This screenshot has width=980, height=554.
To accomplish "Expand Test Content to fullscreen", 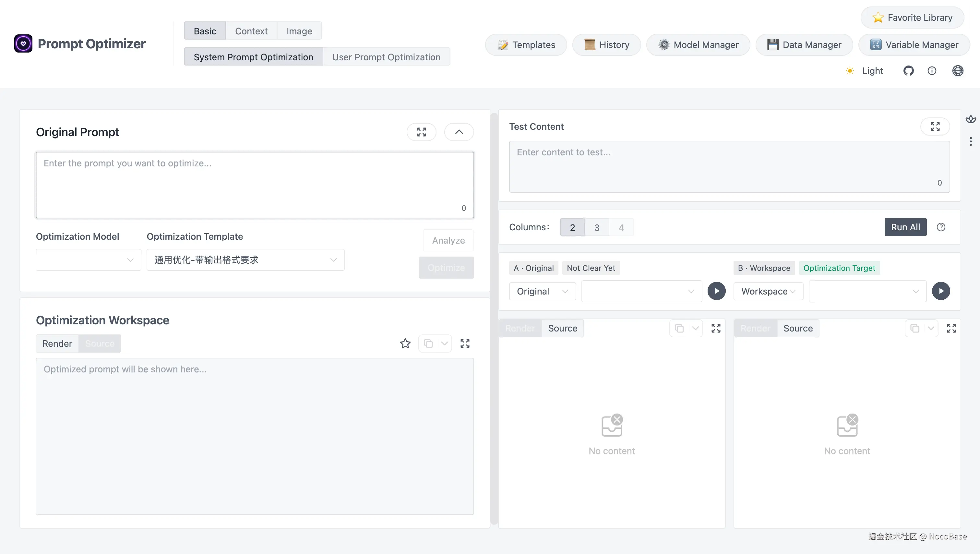I will tap(935, 126).
